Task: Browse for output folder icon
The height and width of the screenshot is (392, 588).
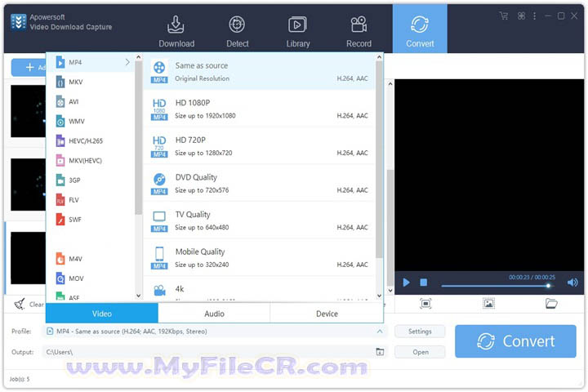Action: (380, 352)
